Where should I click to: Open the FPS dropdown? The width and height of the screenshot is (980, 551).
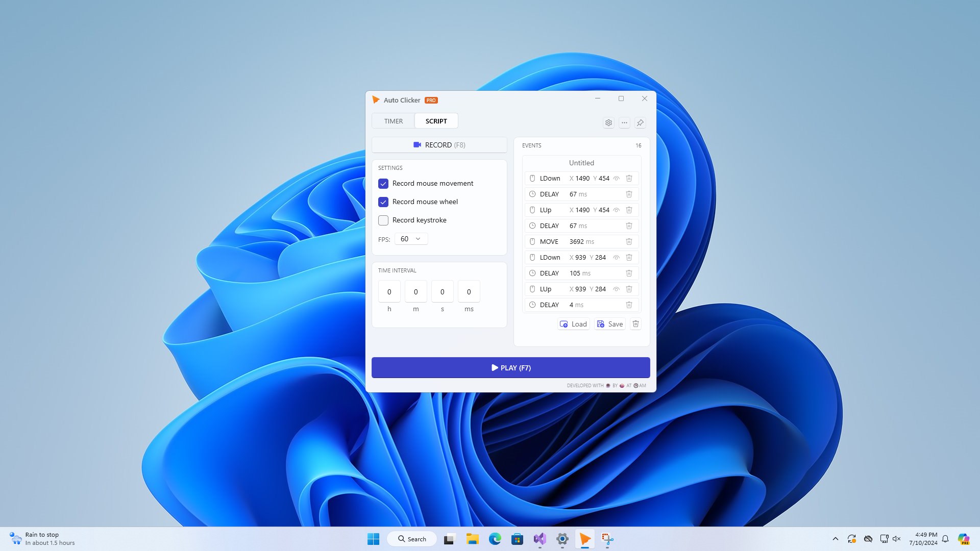[x=411, y=238]
